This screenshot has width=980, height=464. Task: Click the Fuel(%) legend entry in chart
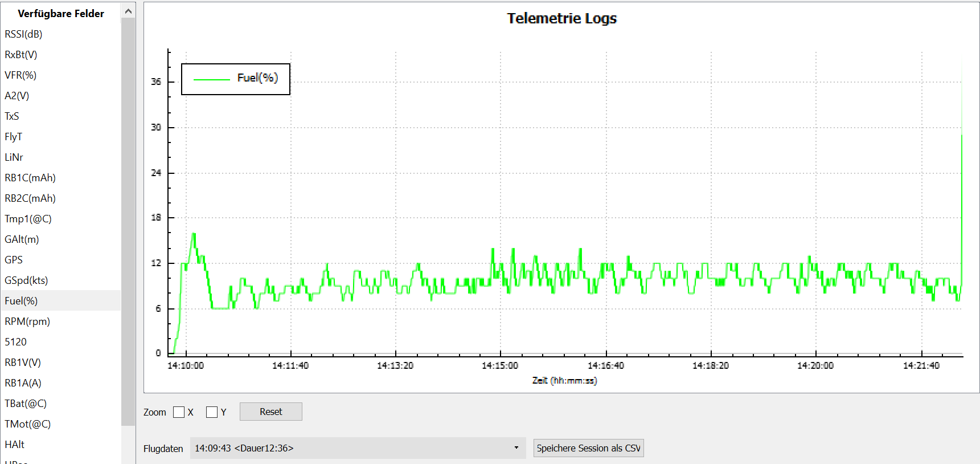(x=257, y=78)
